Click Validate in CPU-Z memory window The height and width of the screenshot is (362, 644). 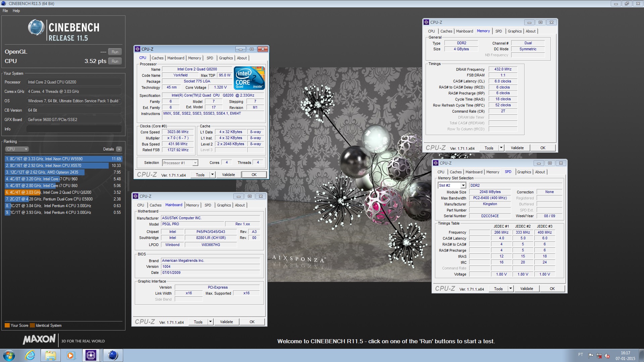point(517,148)
